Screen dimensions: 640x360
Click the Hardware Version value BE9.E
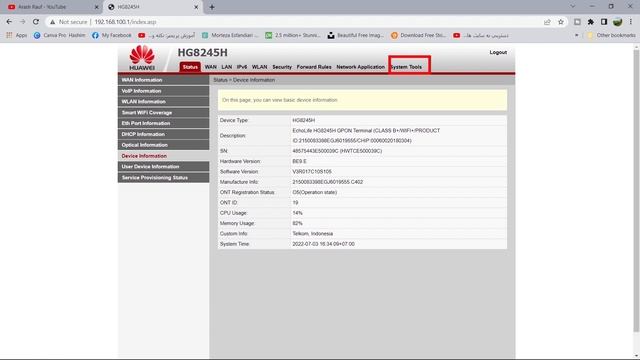coord(299,161)
